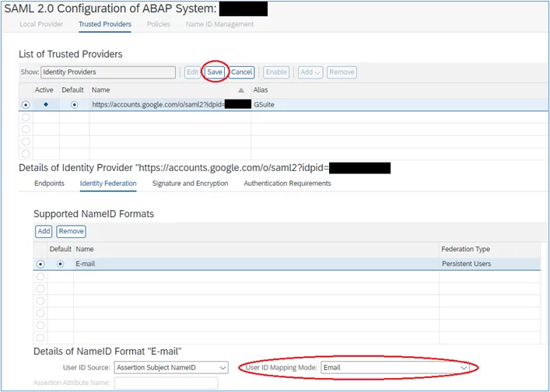Image resolution: width=550 pixels, height=392 pixels.
Task: Click the Persistent Users federation type cell
Action: click(x=489, y=264)
